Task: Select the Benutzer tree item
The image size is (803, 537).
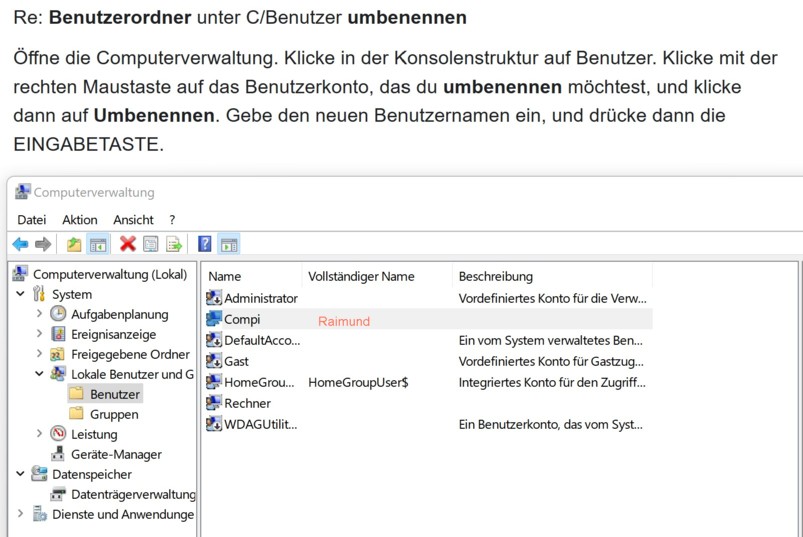Action: [115, 394]
